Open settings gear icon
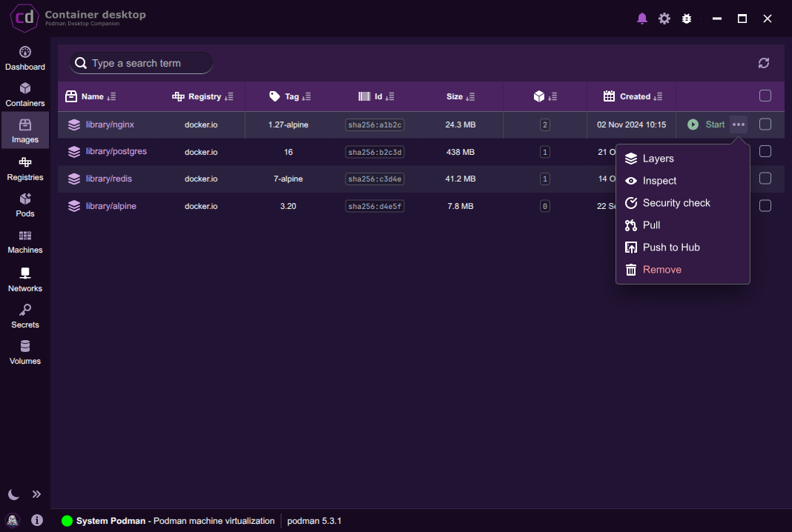The image size is (792, 532). tap(664, 19)
